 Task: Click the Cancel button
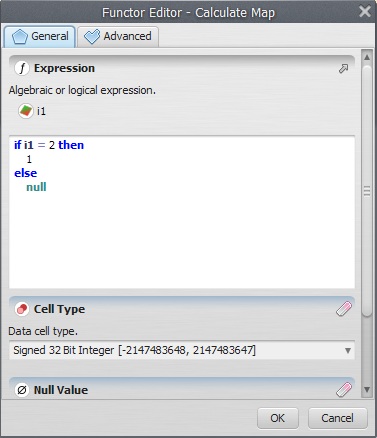[x=337, y=418]
